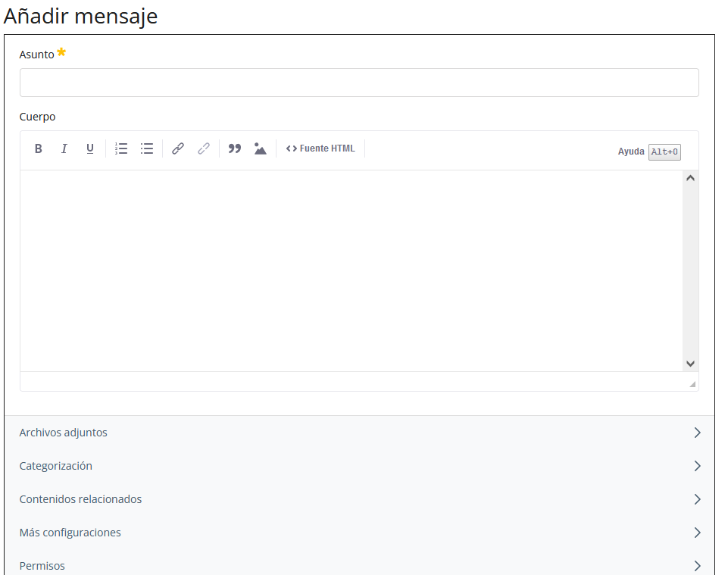Screen dimensions: 728x575
Task: Open the insert link tool
Action: click(x=178, y=148)
